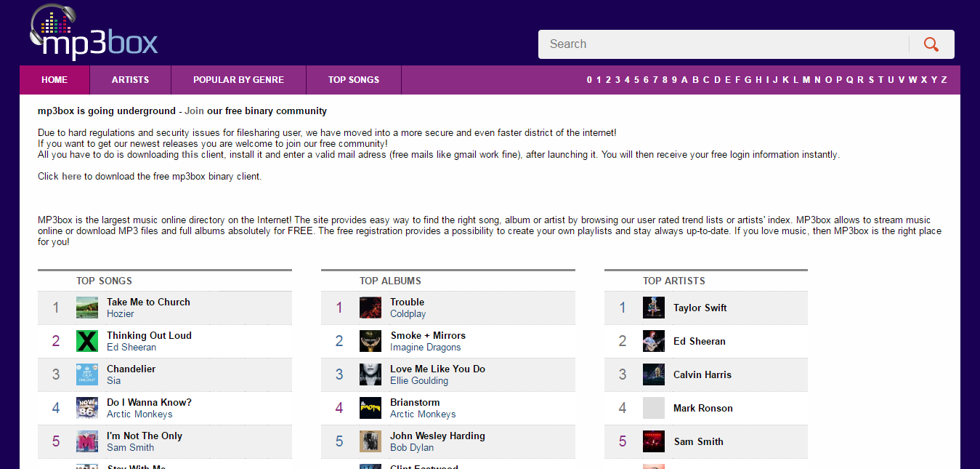This screenshot has width=980, height=469.
Task: Focus the Search input field
Action: click(x=723, y=44)
